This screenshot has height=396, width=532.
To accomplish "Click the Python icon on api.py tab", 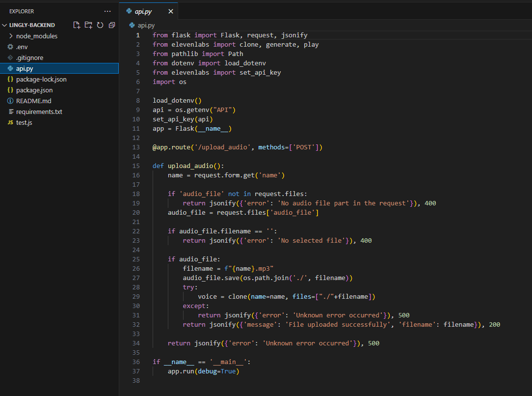I will click(129, 11).
